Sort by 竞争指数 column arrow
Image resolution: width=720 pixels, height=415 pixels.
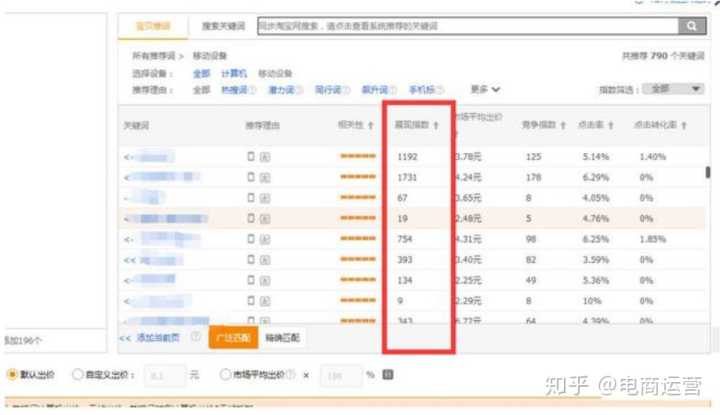565,126
